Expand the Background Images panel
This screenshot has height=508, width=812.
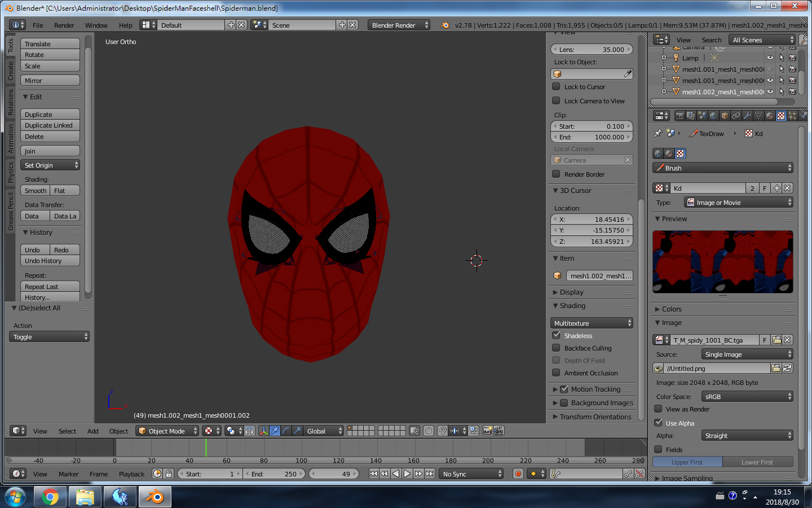pos(592,402)
